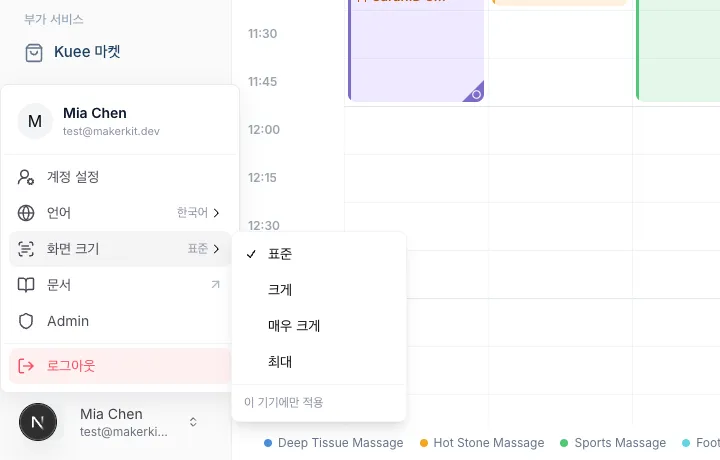Click the open book icon next to 문서
720x460 pixels.
pos(26,285)
